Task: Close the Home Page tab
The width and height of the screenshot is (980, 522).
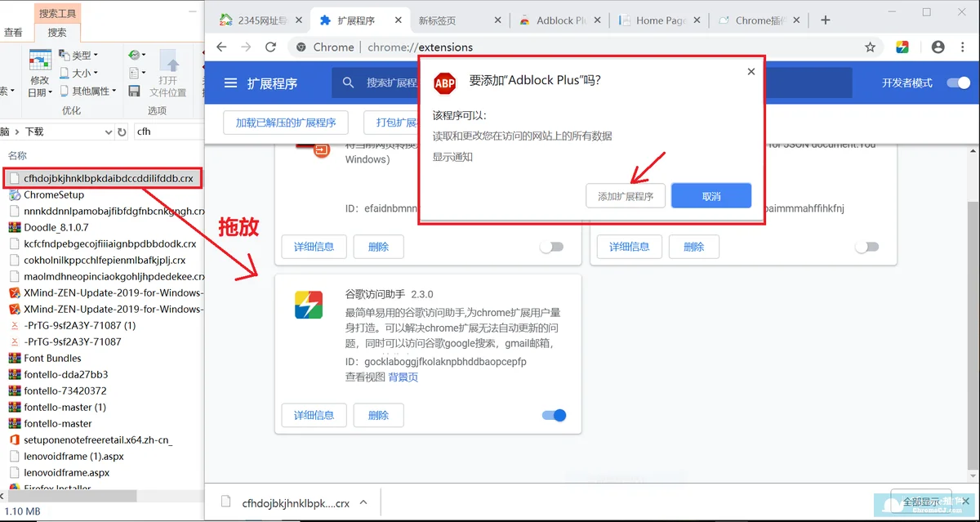Action: [x=696, y=20]
